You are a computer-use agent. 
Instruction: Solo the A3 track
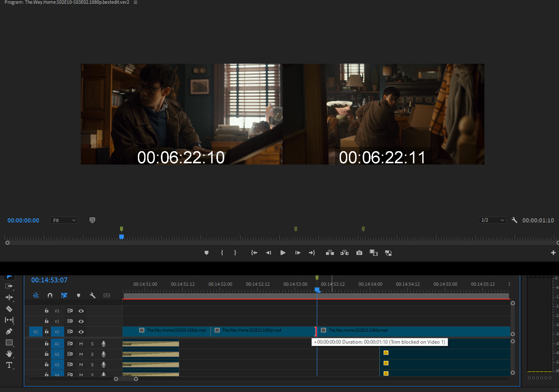[92, 365]
